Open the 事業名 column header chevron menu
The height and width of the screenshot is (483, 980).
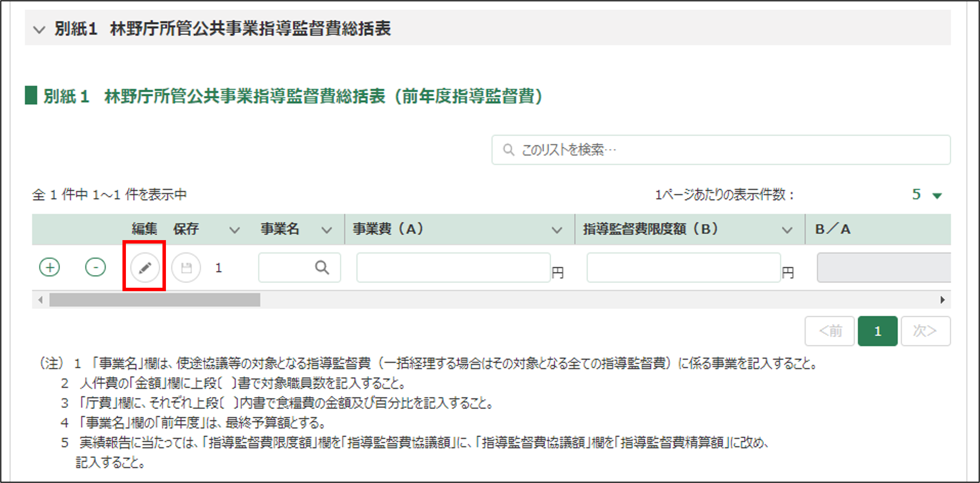326,230
